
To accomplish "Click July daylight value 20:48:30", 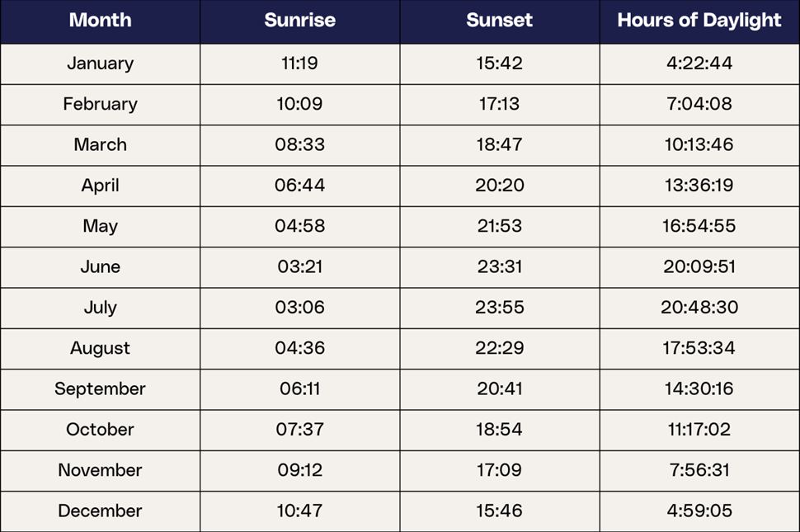I will point(699,308).
